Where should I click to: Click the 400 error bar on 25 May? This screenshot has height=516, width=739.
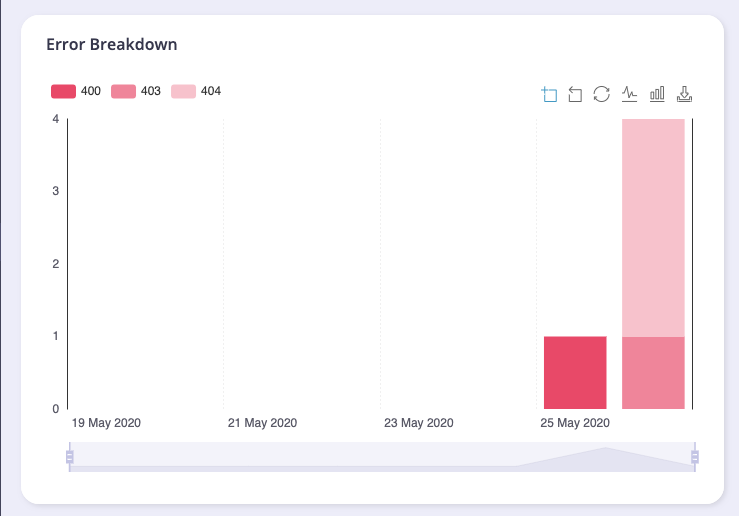click(x=575, y=372)
